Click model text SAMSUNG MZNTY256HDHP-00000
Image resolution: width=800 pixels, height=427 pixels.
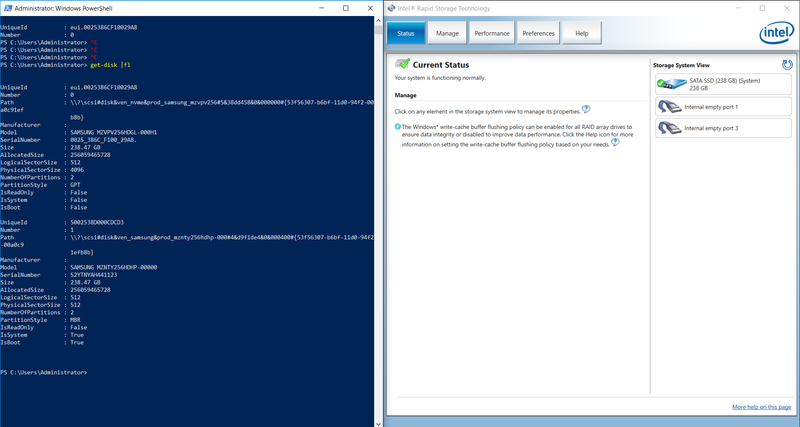pos(113,267)
